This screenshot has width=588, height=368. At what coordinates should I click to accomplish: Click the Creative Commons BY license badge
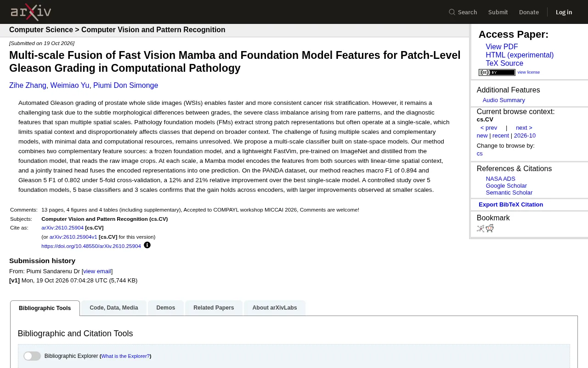(497, 72)
